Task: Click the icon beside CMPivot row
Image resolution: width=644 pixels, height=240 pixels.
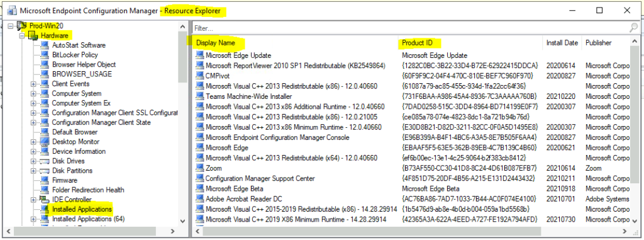Action: (x=199, y=76)
